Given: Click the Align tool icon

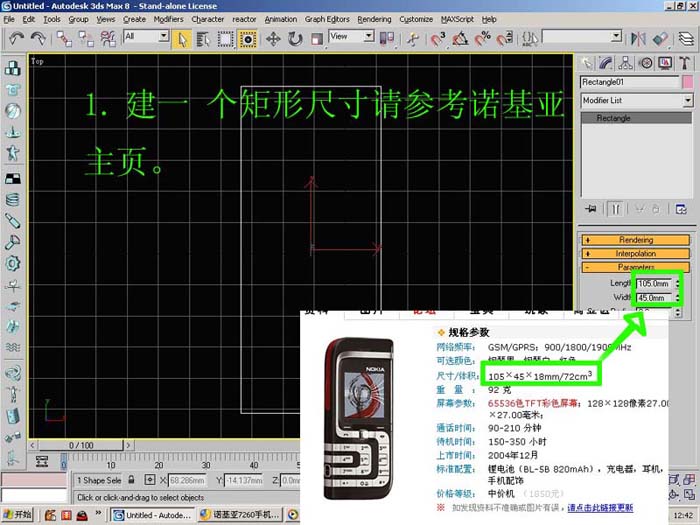Looking at the screenshot, I should pos(660,39).
